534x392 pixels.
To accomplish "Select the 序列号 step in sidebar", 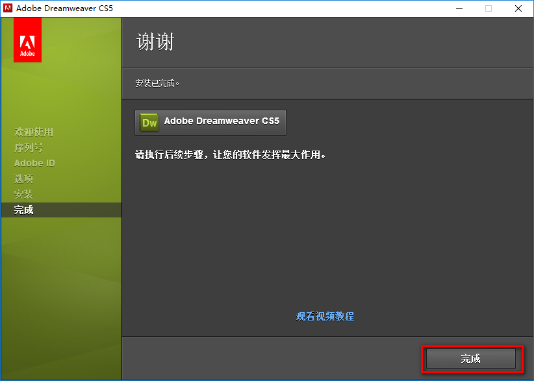I will pos(29,147).
